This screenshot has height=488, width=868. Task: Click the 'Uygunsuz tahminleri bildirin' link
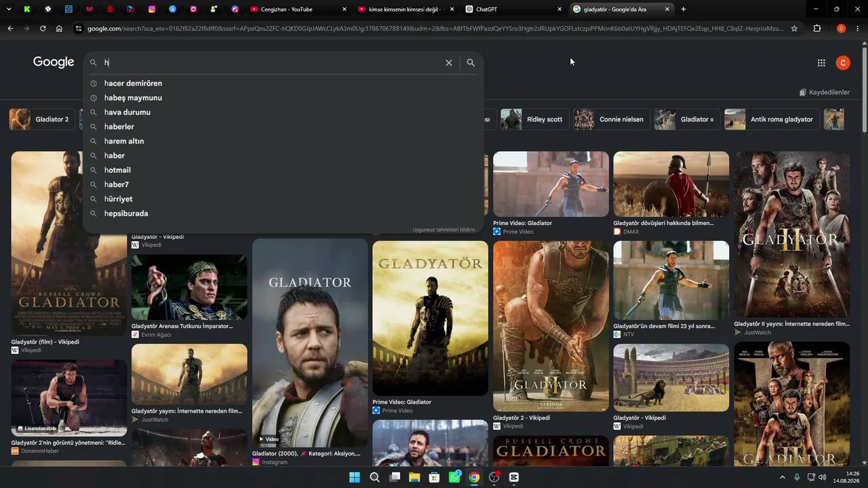444,230
